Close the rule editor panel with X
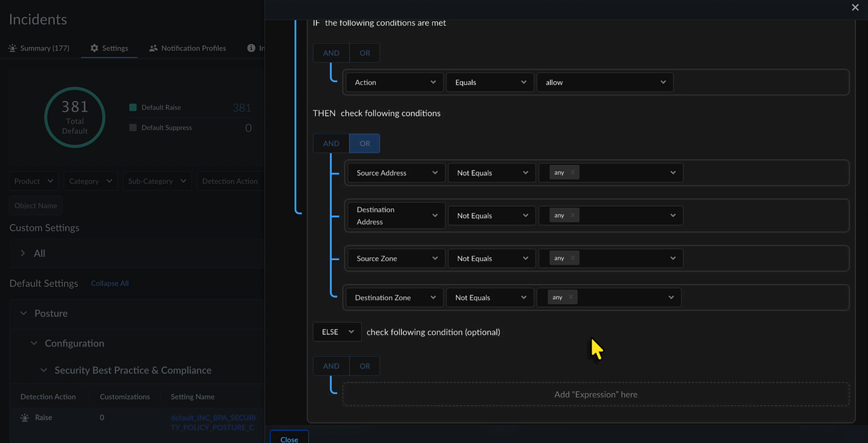The width and height of the screenshot is (868, 443). click(855, 8)
